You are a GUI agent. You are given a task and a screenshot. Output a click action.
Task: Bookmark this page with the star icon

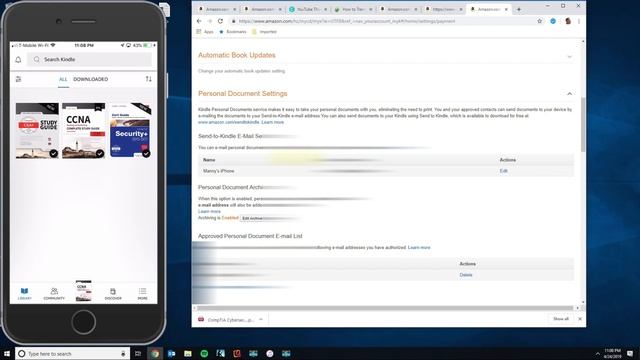540,21
